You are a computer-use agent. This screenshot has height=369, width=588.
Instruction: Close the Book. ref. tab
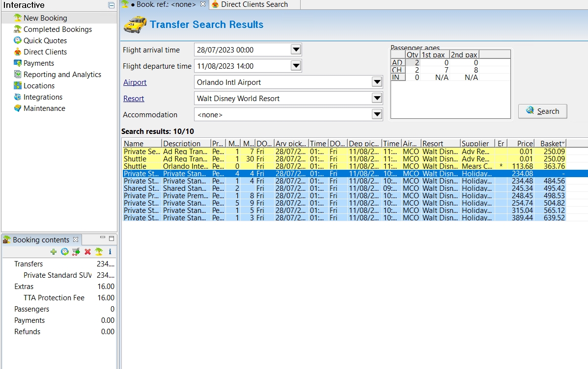203,4
